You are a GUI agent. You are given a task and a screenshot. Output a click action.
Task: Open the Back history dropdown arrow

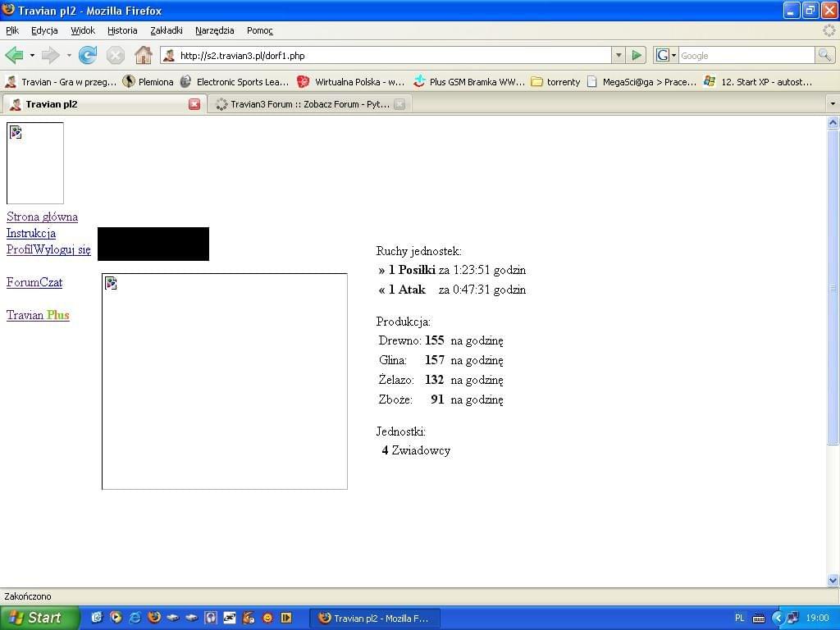(32, 55)
